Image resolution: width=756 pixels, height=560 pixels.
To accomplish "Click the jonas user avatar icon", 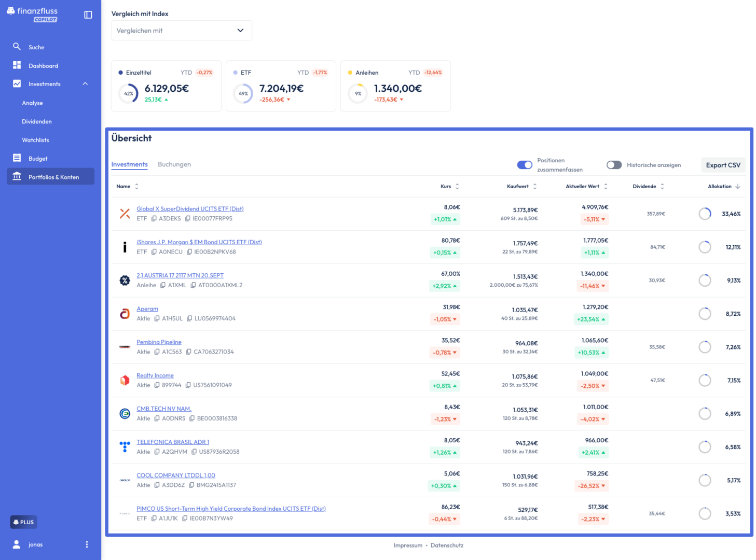I will (17, 544).
